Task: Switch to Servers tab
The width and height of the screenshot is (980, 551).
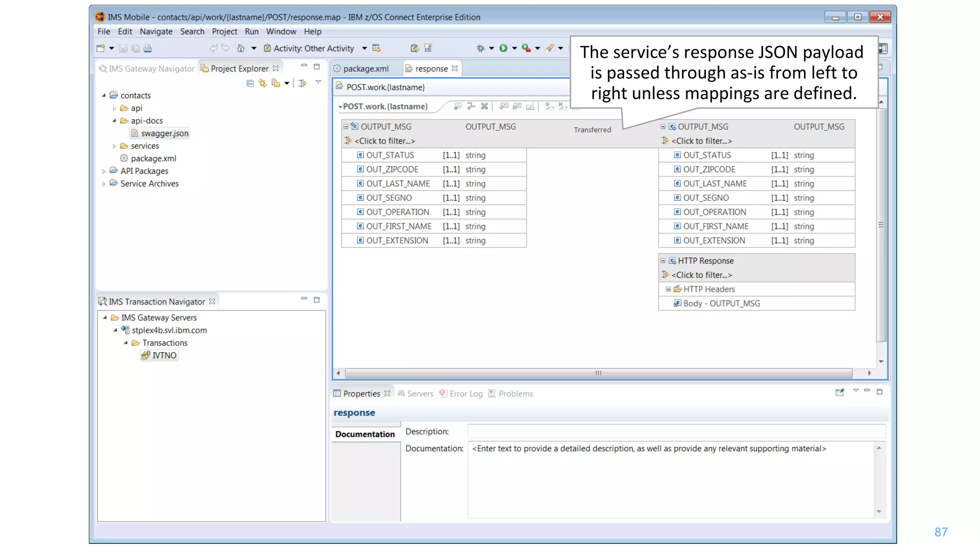Action: (x=415, y=394)
